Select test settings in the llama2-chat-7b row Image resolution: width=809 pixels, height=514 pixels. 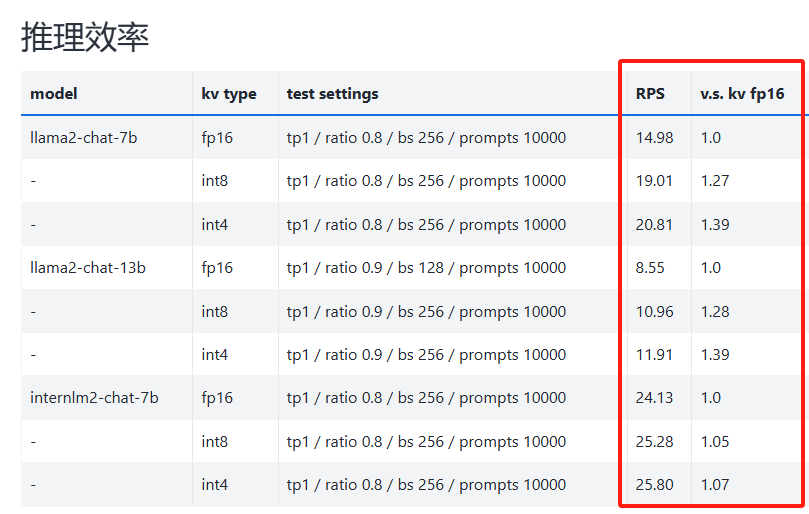pos(426,138)
